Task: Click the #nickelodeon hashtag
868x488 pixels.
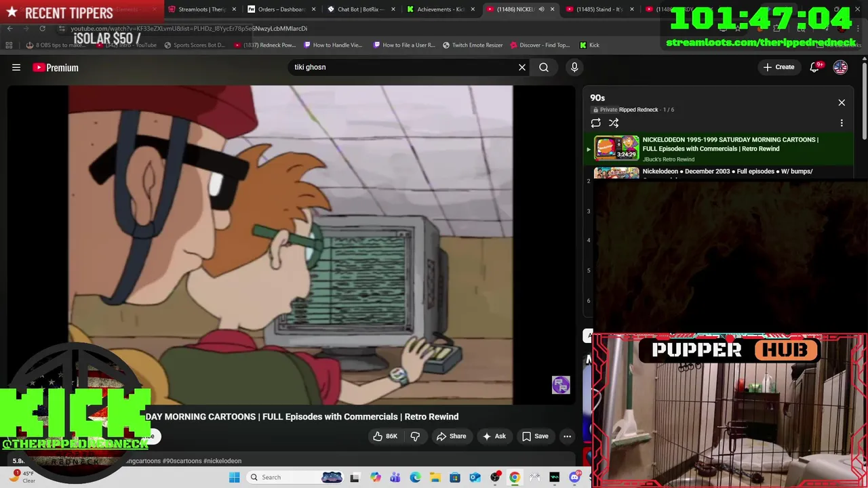Action: [x=222, y=461]
